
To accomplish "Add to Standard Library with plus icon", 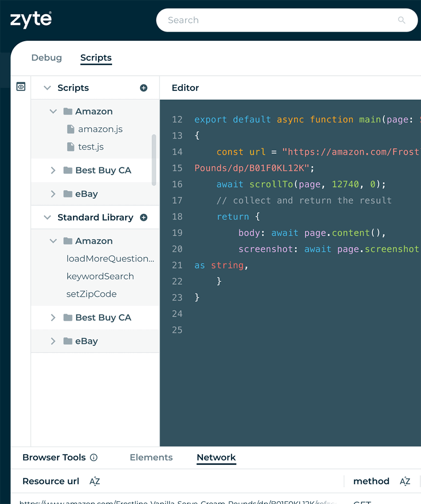I will 144,217.
